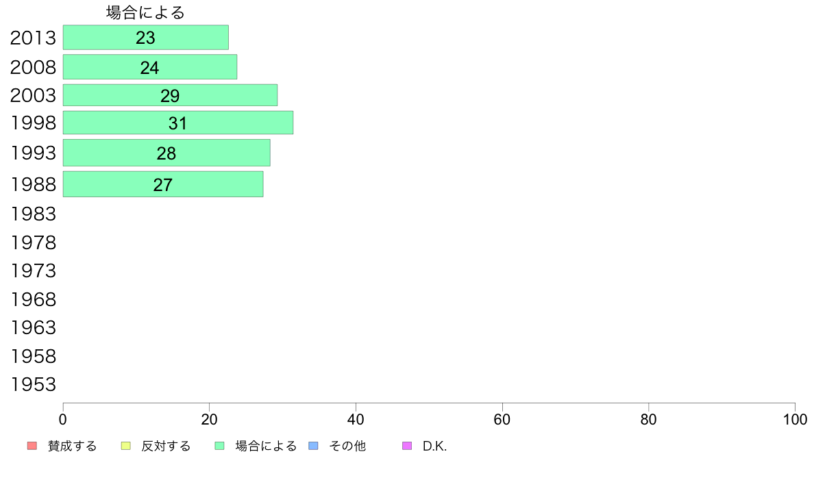Viewport: 814px width, 504px height.
Task: Click the 場合による heading above the bars
Action: coord(145,12)
